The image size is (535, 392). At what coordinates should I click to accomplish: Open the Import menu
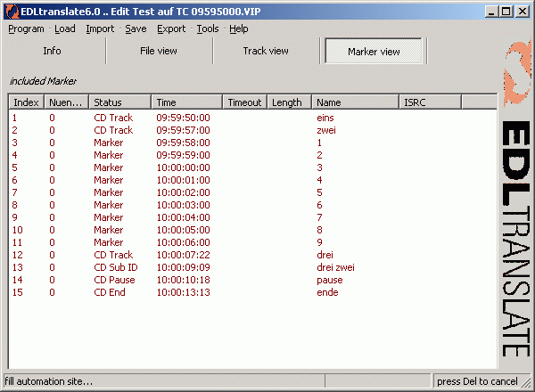pos(100,29)
